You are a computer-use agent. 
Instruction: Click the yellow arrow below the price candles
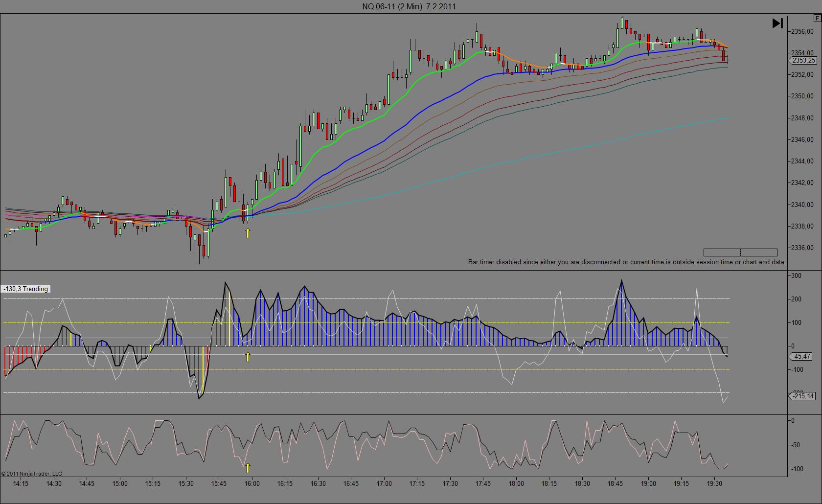coord(248,233)
